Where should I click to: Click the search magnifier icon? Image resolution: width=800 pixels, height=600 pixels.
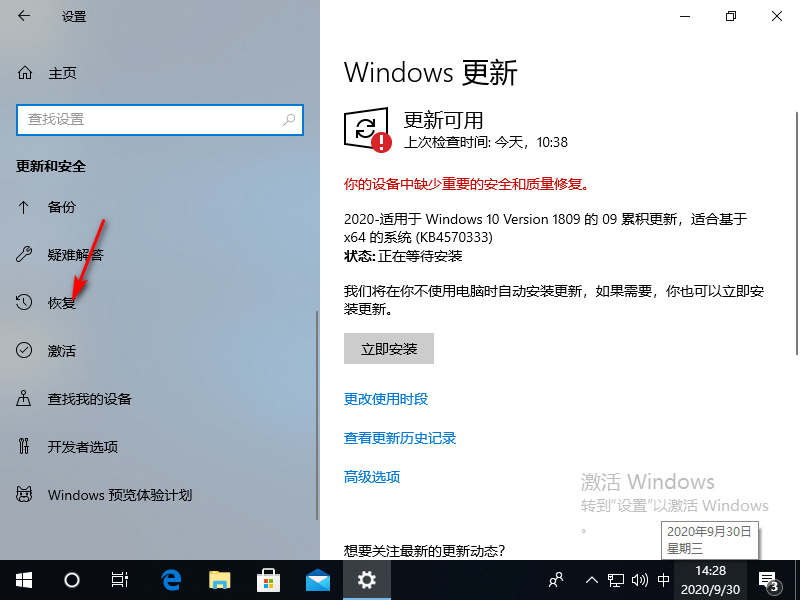pyautogui.click(x=289, y=119)
